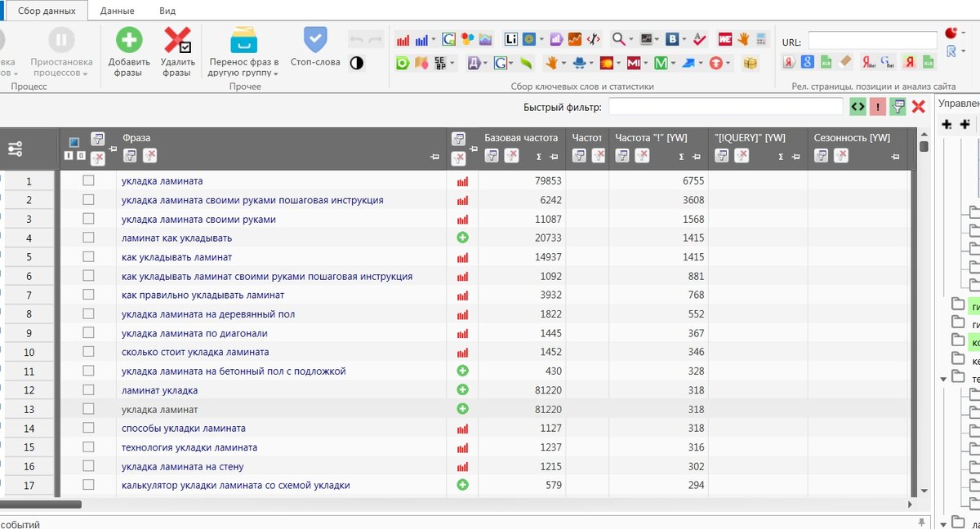Click the blue 'B' VK icon
The image size is (980, 529).
673,39
